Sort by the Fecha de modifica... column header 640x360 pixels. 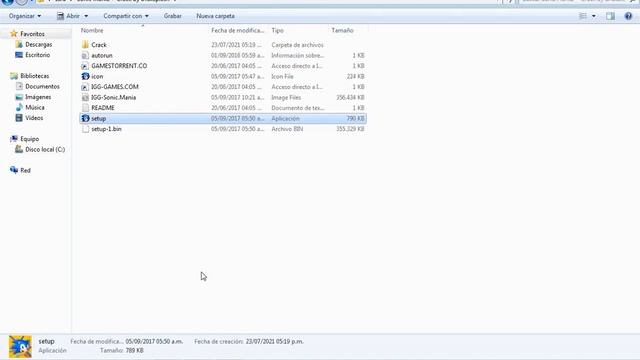tap(238, 31)
